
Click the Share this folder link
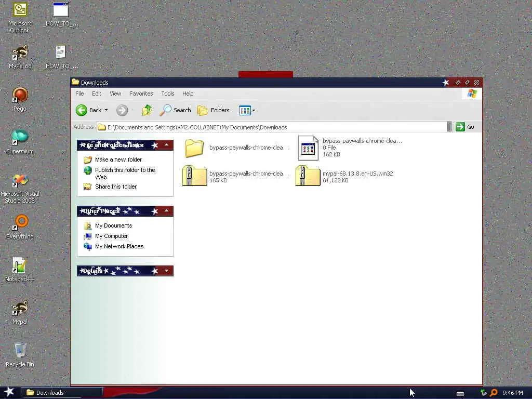[116, 187]
